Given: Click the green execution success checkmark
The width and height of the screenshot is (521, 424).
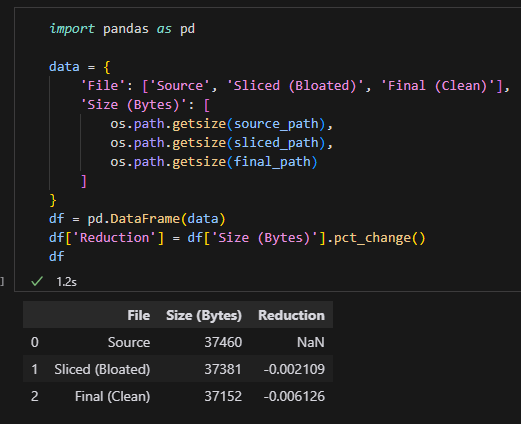Looking at the screenshot, I should pyautogui.click(x=37, y=281).
